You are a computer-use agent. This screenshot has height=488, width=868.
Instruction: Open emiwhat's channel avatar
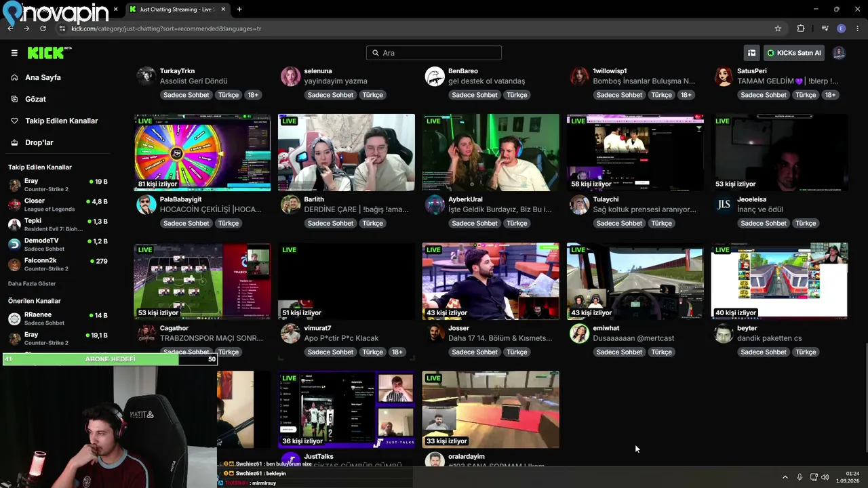click(x=579, y=333)
